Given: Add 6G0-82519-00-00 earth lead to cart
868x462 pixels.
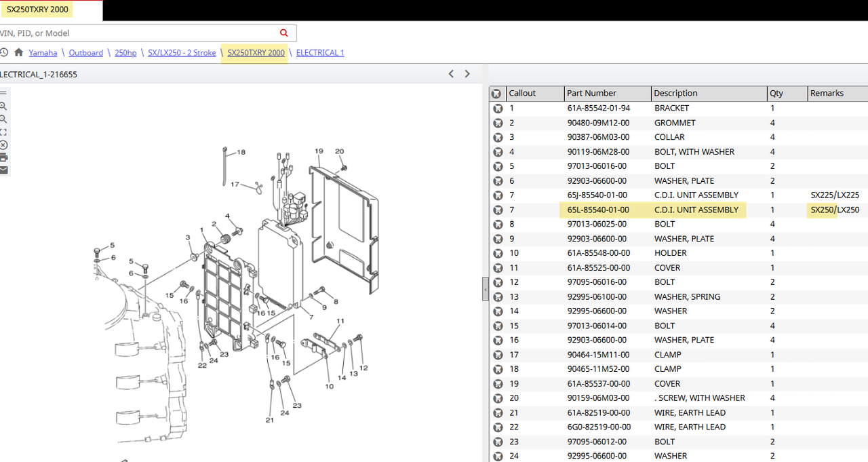Looking at the screenshot, I should [x=497, y=427].
